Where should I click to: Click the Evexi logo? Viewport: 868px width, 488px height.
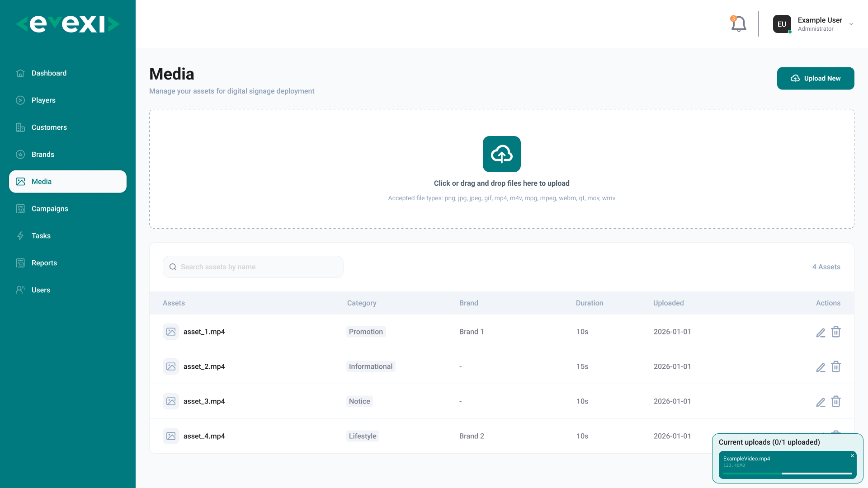point(68,24)
